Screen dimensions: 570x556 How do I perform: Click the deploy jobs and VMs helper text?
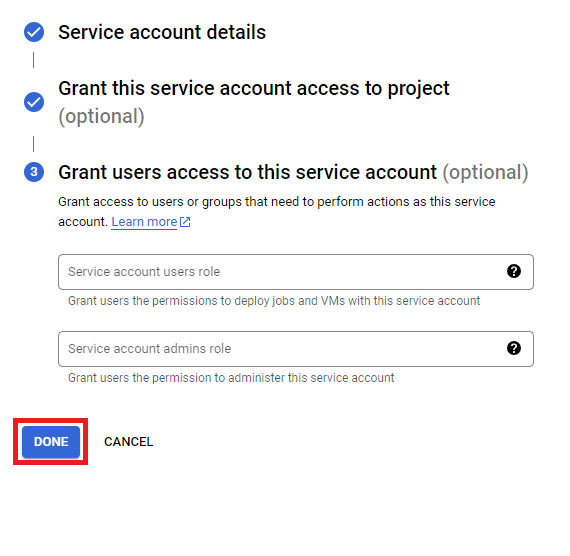pos(274,301)
